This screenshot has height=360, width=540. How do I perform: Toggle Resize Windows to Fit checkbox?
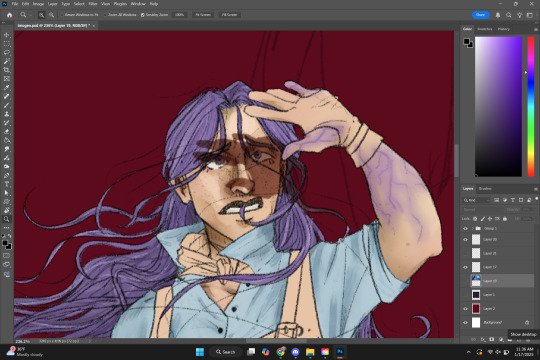pos(62,15)
